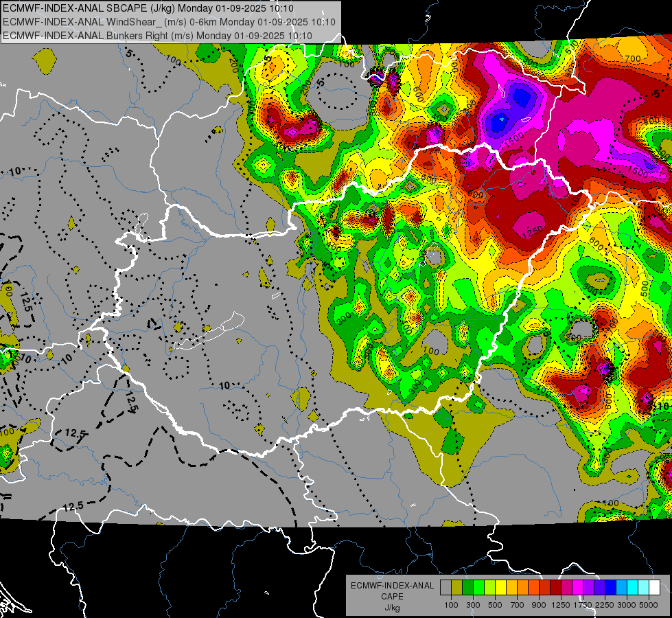672x618 pixels.
Task: Click the ECMWF-INDEX-ANAL legend title
Action: tap(392, 586)
